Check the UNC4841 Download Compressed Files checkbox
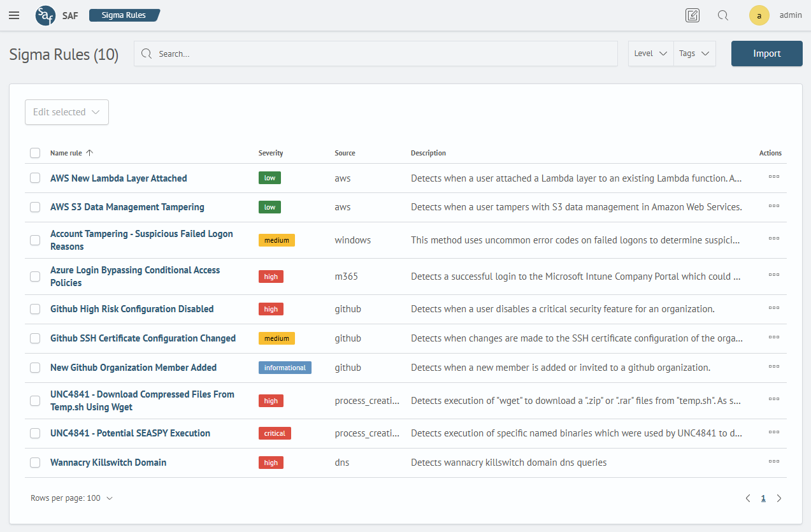This screenshot has height=532, width=811. click(x=35, y=401)
